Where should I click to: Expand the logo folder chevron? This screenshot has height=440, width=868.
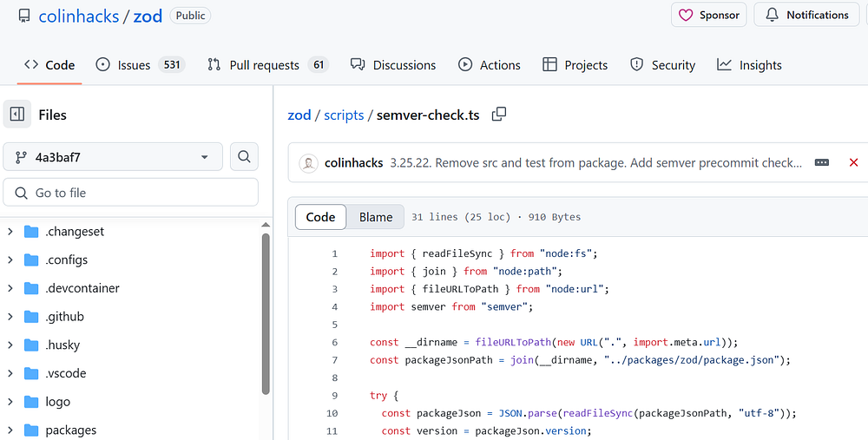[x=10, y=402]
